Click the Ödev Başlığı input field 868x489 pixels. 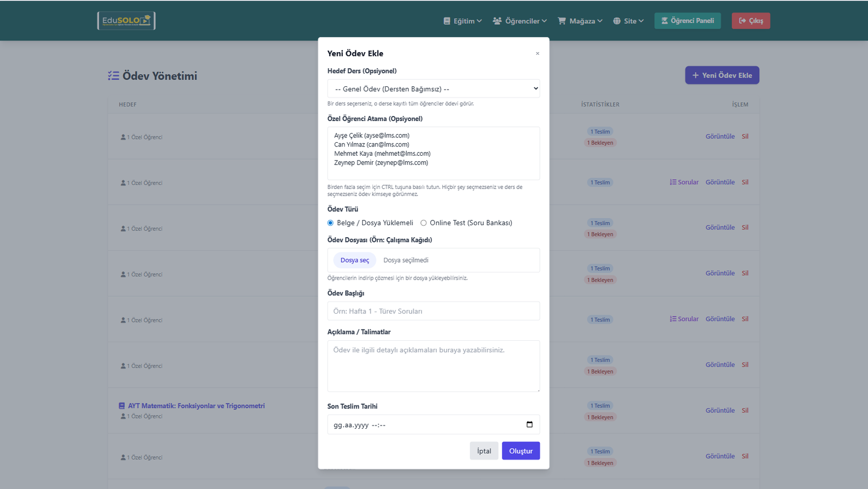tap(433, 311)
